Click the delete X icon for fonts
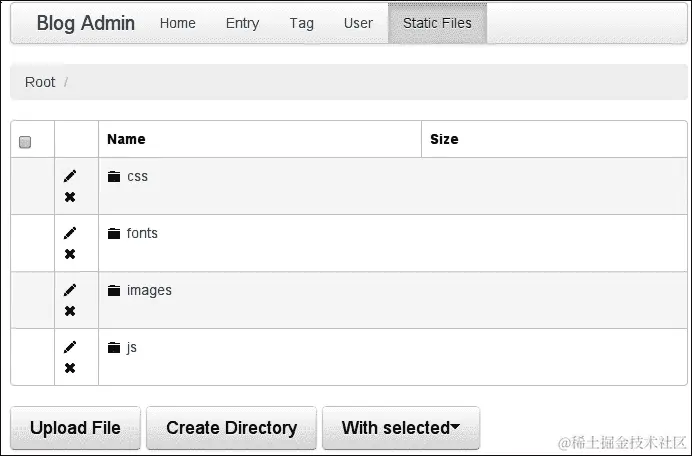Viewport: 692px width, 456px height. [70, 254]
